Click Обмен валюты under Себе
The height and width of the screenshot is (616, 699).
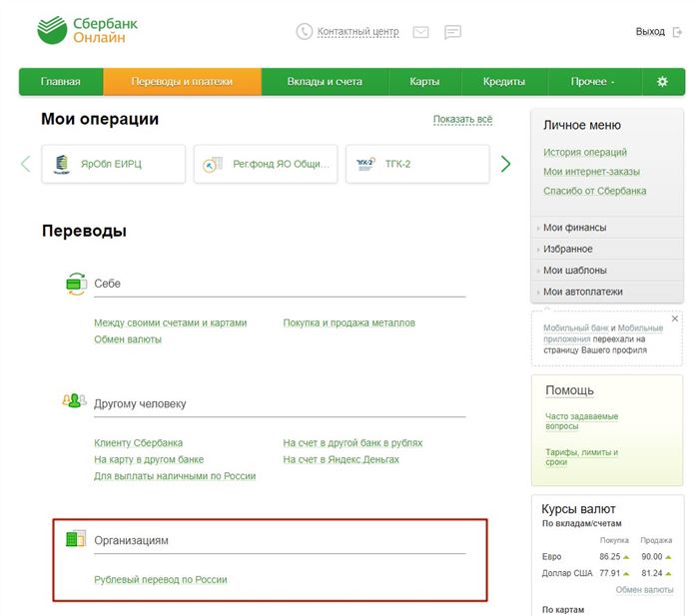pyautogui.click(x=128, y=339)
